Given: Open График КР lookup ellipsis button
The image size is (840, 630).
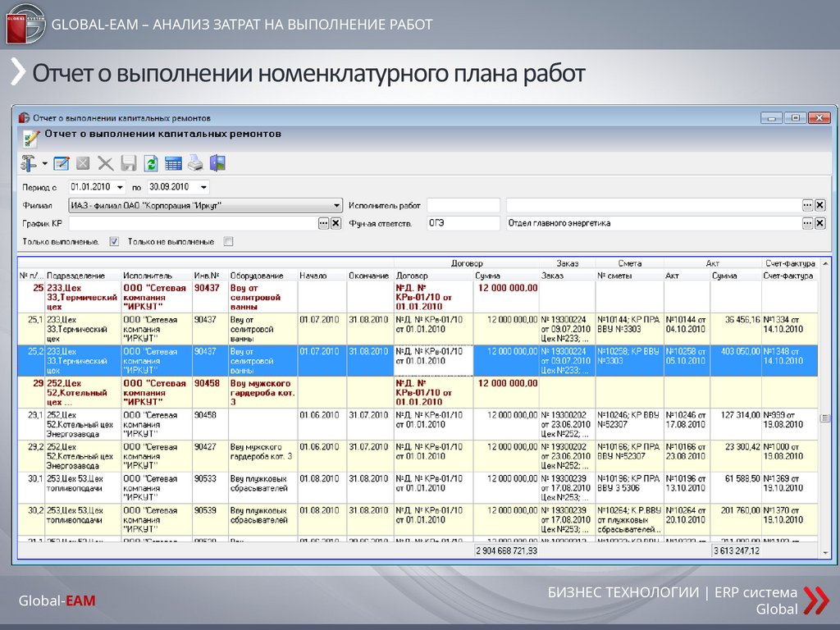Looking at the screenshot, I should click(x=323, y=223).
